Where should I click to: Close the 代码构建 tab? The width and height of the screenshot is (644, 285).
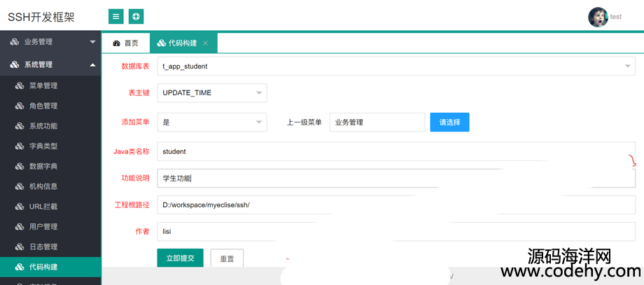(205, 43)
